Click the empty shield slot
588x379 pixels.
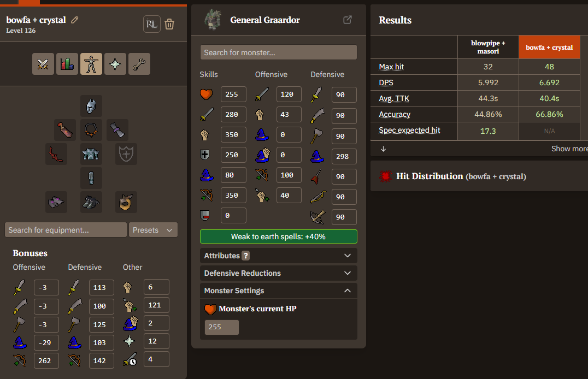(x=126, y=153)
